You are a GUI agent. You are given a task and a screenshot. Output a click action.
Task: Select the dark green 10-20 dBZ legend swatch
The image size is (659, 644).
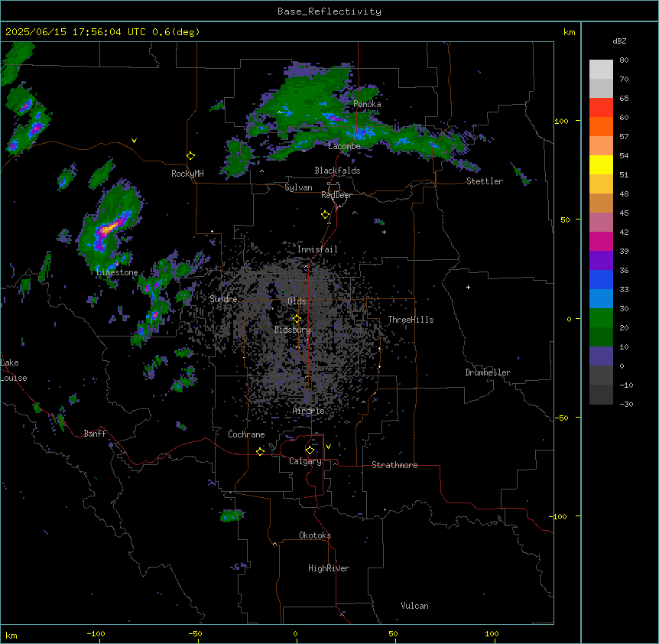click(x=601, y=337)
